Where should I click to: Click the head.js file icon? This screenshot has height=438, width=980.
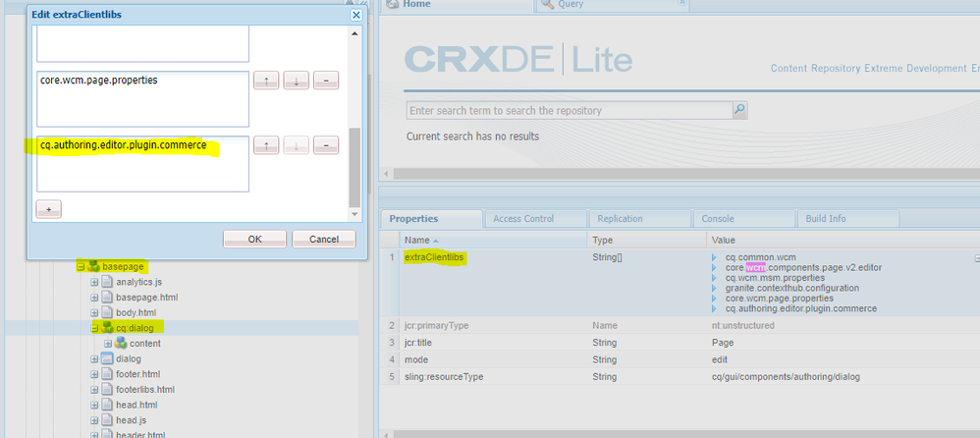pyautogui.click(x=107, y=420)
